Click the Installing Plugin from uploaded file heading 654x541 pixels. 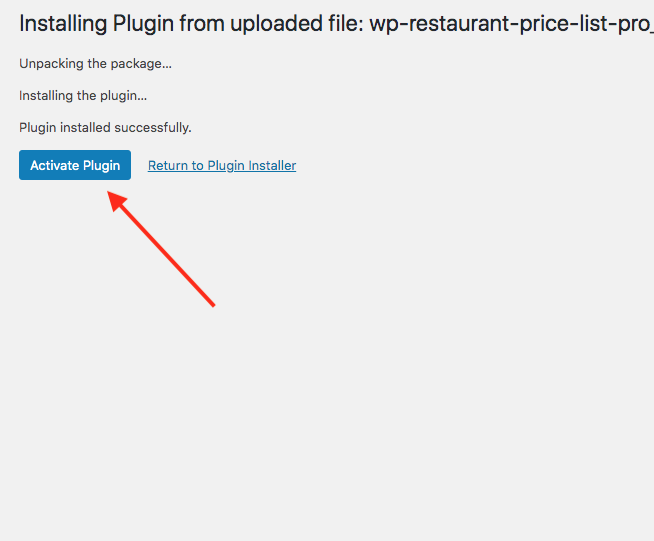(190, 24)
